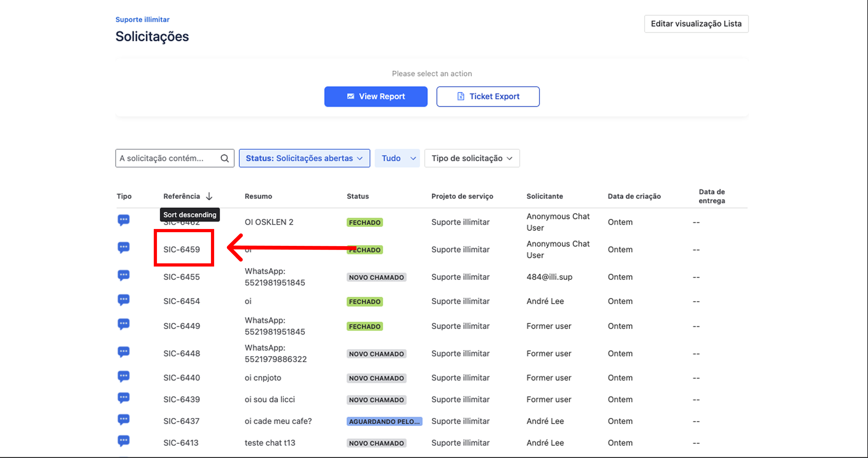
Task: Click the Referência sort arrow icon
Action: pos(209,196)
